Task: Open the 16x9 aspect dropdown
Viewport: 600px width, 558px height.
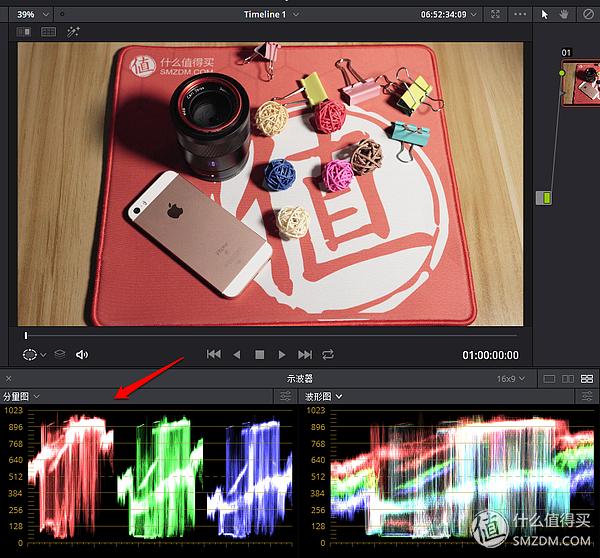Action: [511, 379]
